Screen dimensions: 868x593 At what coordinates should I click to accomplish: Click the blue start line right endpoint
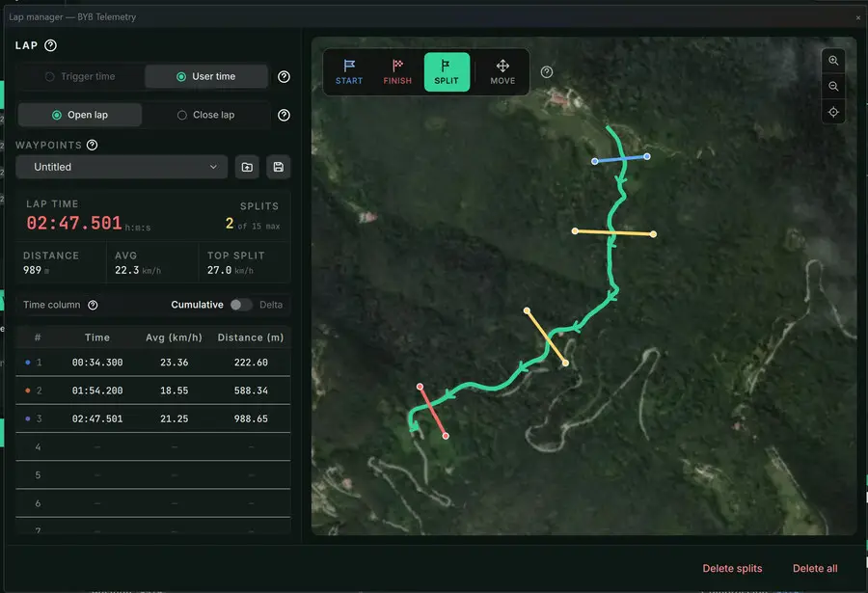click(646, 157)
